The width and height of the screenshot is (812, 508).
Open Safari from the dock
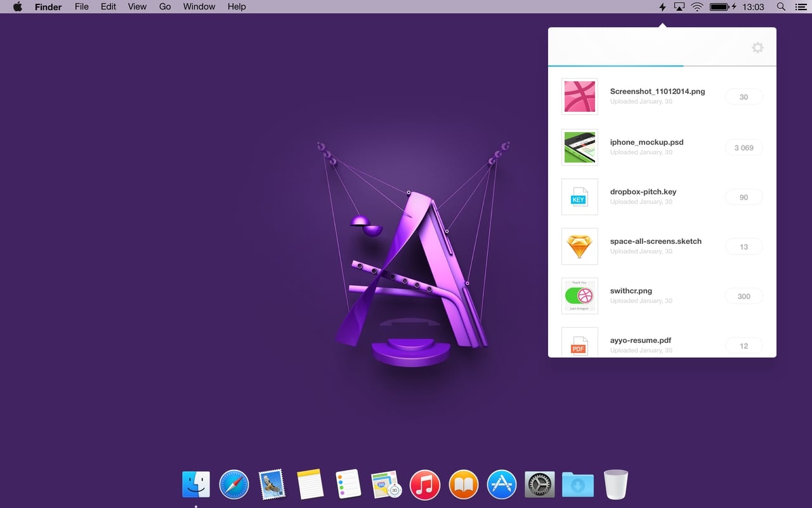[234, 485]
